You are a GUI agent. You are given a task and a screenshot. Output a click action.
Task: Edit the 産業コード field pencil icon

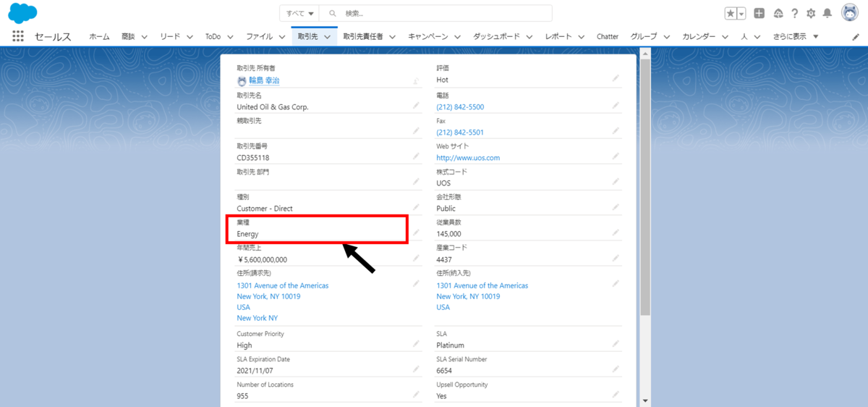616,258
